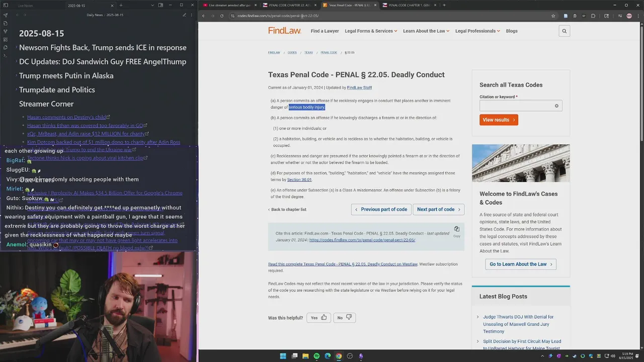Toggle Obsidian right sidebar panel icon

[160, 6]
